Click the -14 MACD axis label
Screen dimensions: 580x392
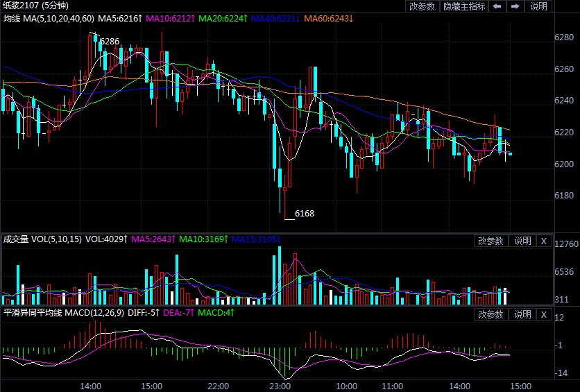561,373
